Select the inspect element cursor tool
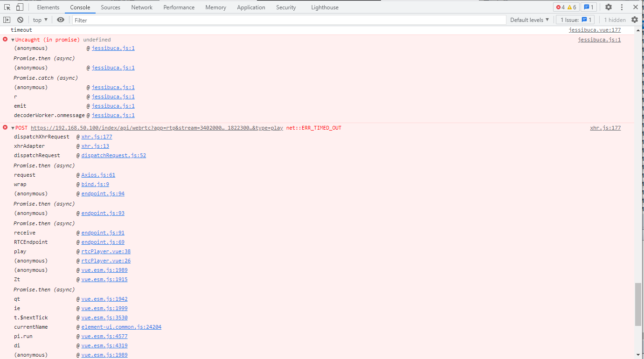The width and height of the screenshot is (644, 359). (7, 7)
